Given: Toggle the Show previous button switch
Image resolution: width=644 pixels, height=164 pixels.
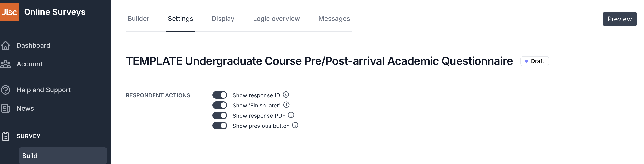Looking at the screenshot, I should [x=220, y=126].
